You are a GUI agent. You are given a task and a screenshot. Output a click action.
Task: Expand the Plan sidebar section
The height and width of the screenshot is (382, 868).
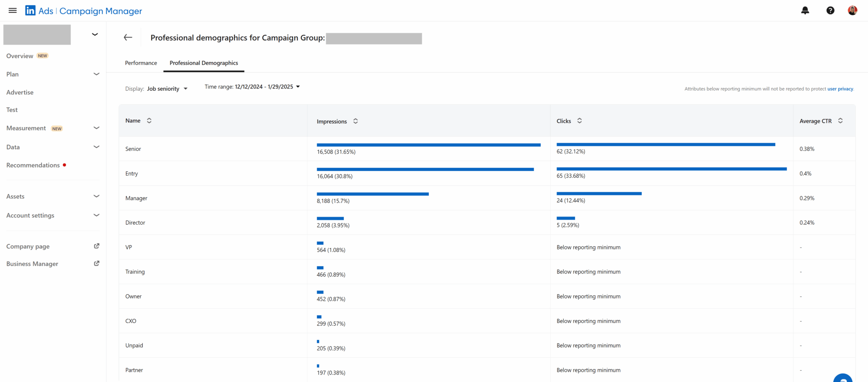[x=97, y=74]
